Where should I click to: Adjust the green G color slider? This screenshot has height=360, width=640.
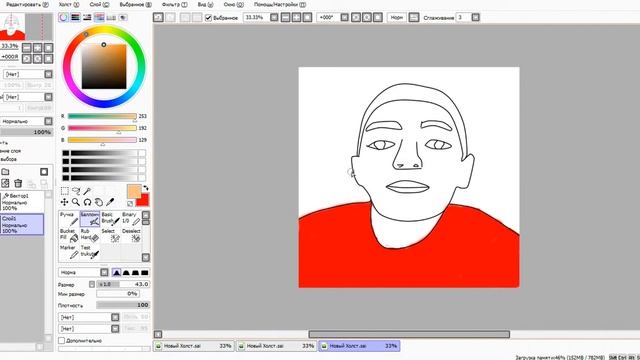click(102, 128)
